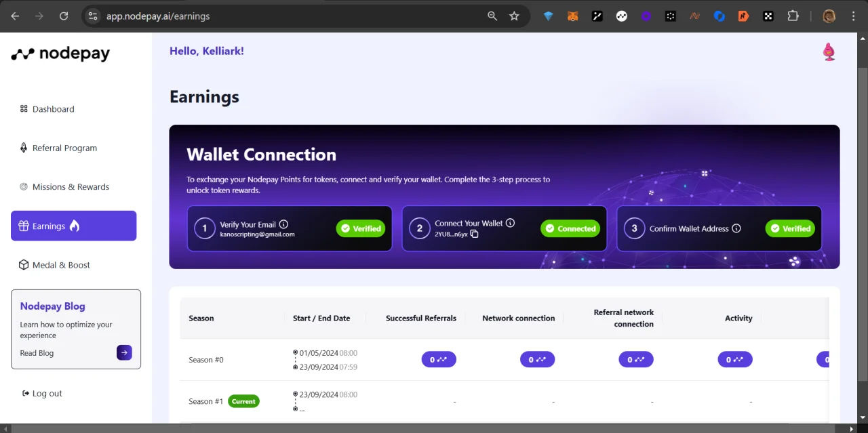Click Season #0 Successful Referrals points pill
The height and width of the screenshot is (433, 868).
coord(439,360)
